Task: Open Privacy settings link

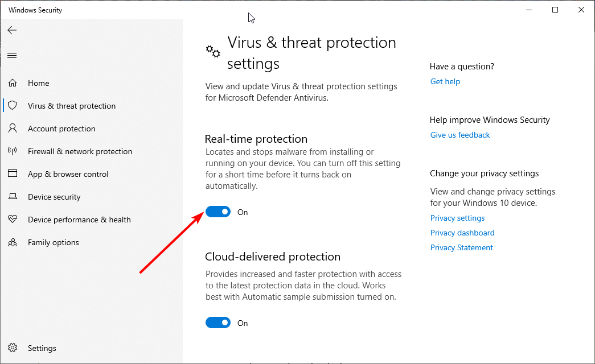Action: (458, 218)
